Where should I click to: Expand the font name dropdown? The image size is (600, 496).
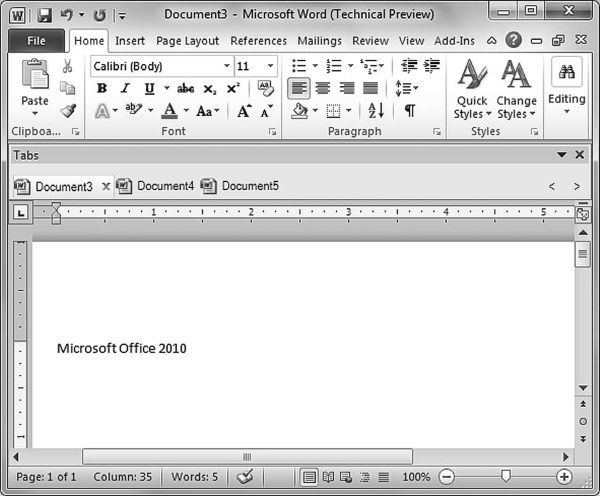pyautogui.click(x=226, y=66)
